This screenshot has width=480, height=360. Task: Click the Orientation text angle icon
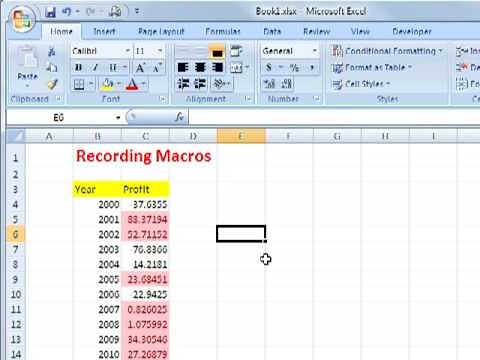(219, 84)
